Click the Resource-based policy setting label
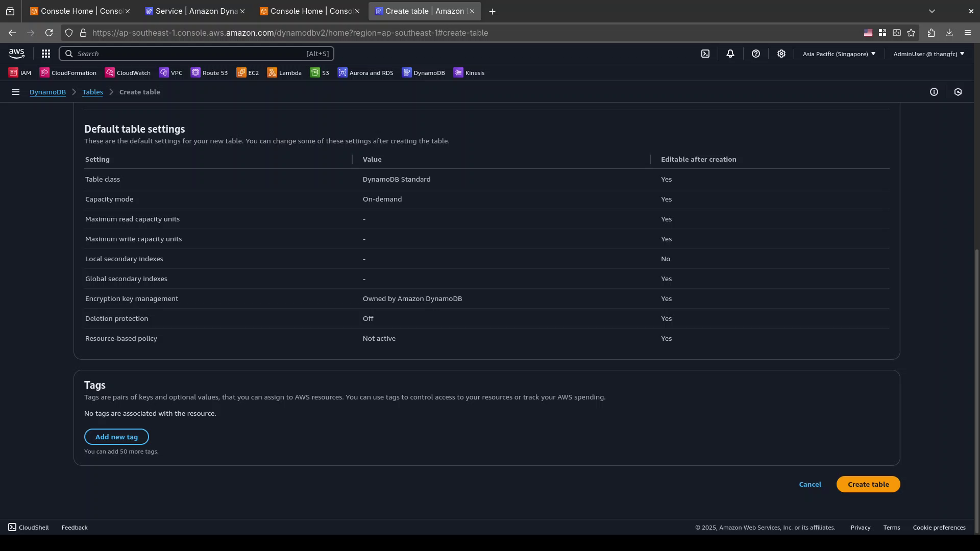Image resolution: width=980 pixels, height=551 pixels. [121, 338]
